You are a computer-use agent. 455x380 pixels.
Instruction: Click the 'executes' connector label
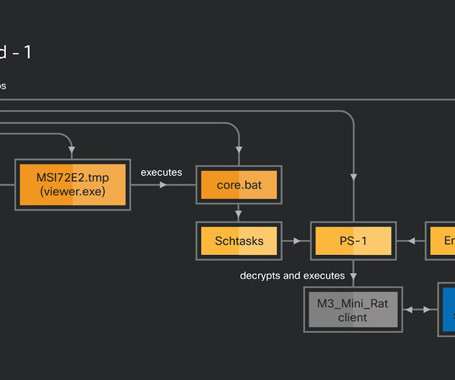tap(161, 172)
